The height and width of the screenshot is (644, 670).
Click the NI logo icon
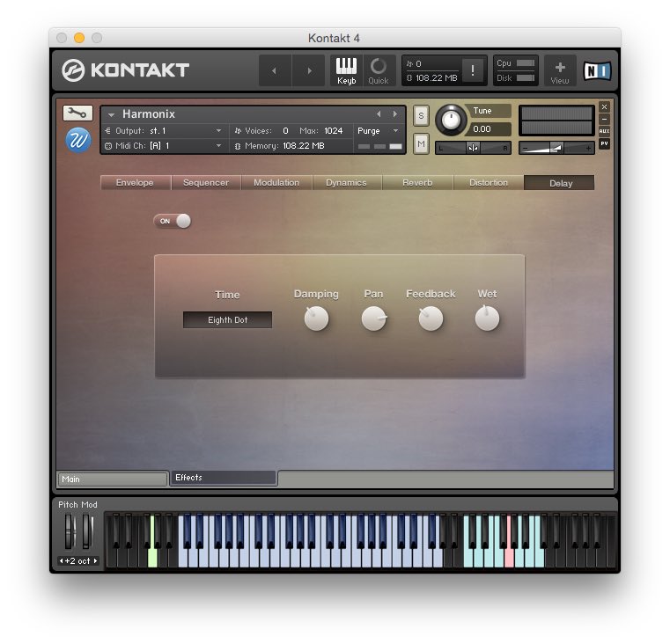[597, 71]
